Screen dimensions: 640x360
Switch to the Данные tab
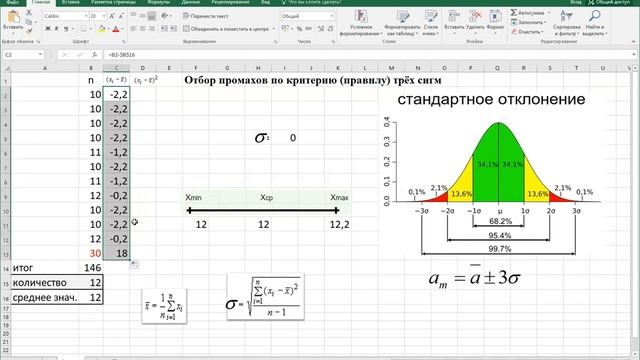(190, 2)
